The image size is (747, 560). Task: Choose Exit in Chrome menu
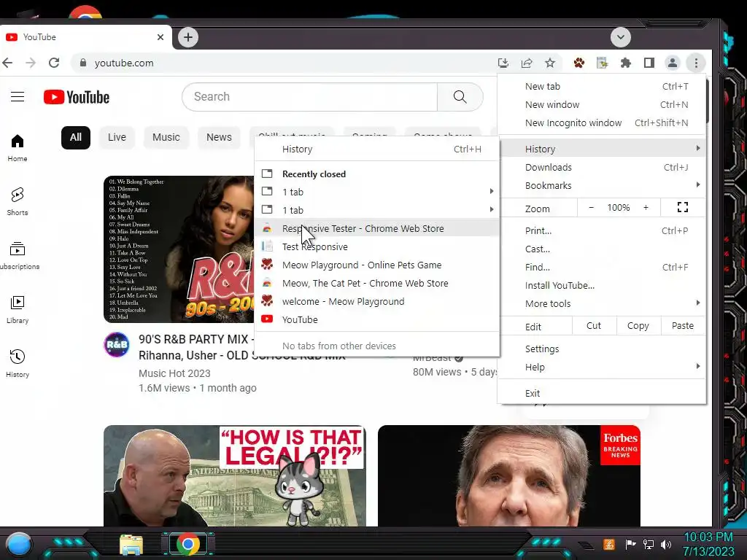601,393
